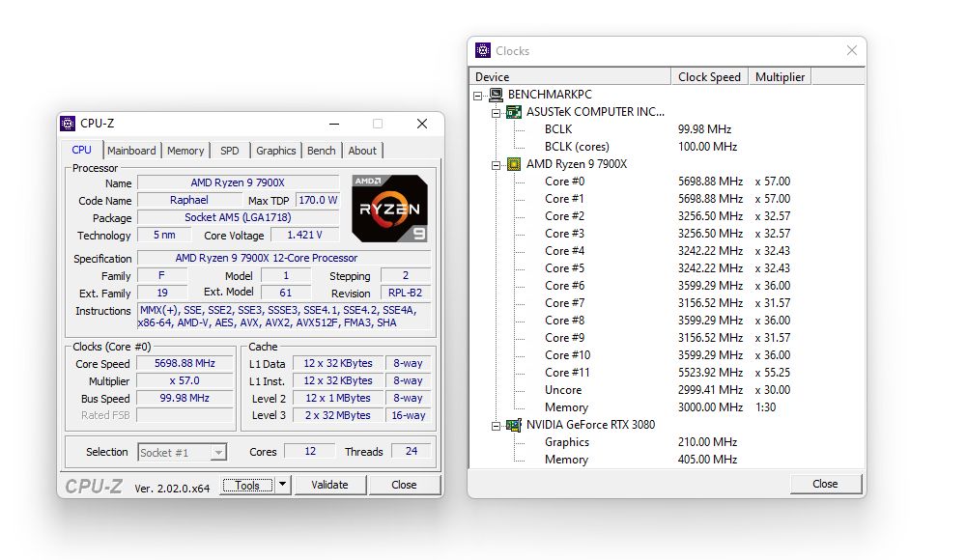966x560 pixels.
Task: Click the Ryzen 9 processor logo
Action: [389, 209]
